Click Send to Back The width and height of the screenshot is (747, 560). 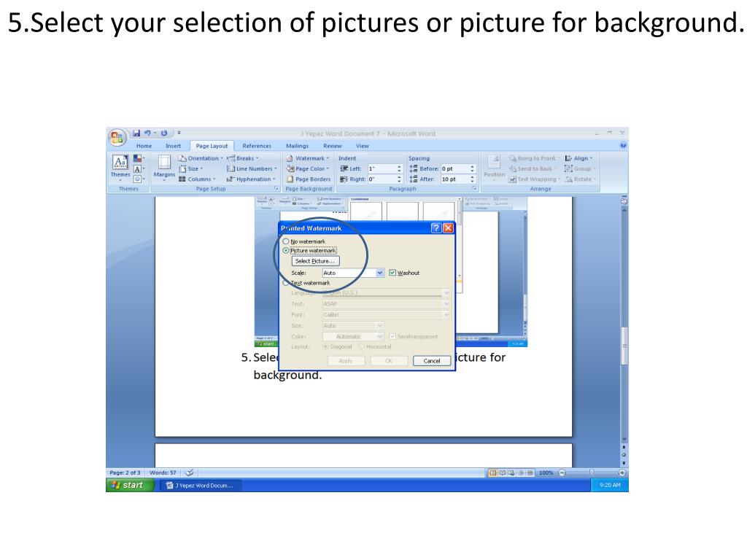coord(532,168)
